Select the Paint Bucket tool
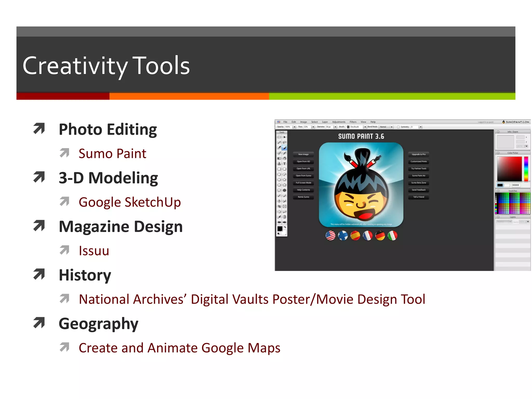This screenshot has height=399, width=532. click(x=284, y=158)
